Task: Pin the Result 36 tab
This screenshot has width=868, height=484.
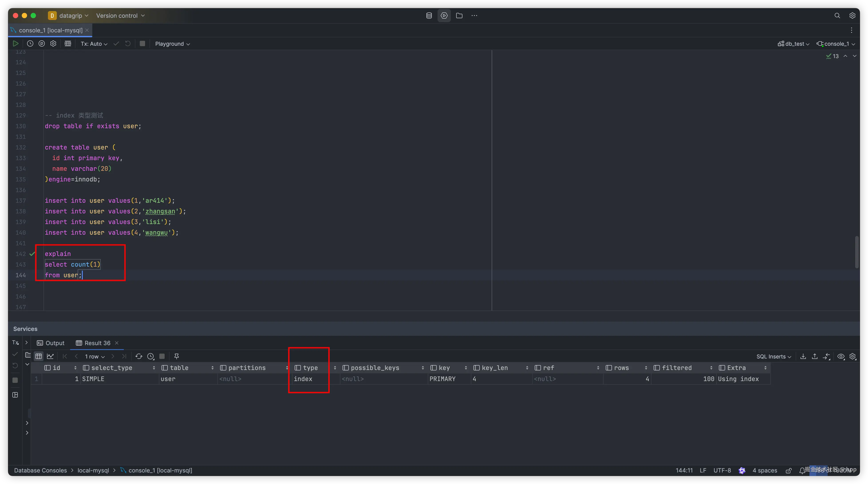Action: [177, 356]
